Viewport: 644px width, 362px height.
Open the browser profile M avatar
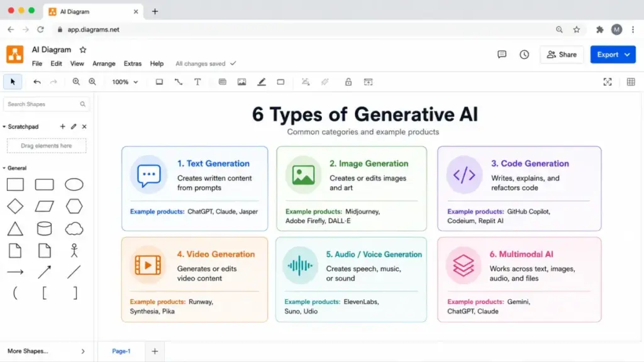[x=616, y=30]
